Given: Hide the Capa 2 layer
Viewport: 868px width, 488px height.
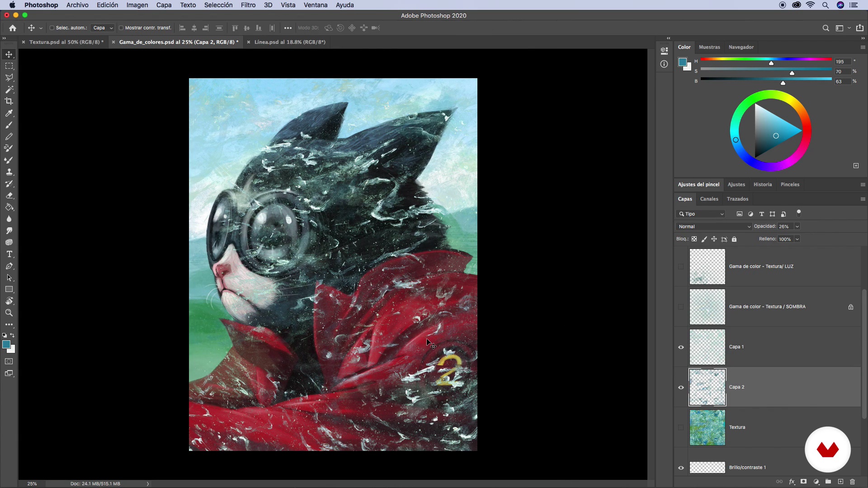Looking at the screenshot, I should tap(681, 387).
